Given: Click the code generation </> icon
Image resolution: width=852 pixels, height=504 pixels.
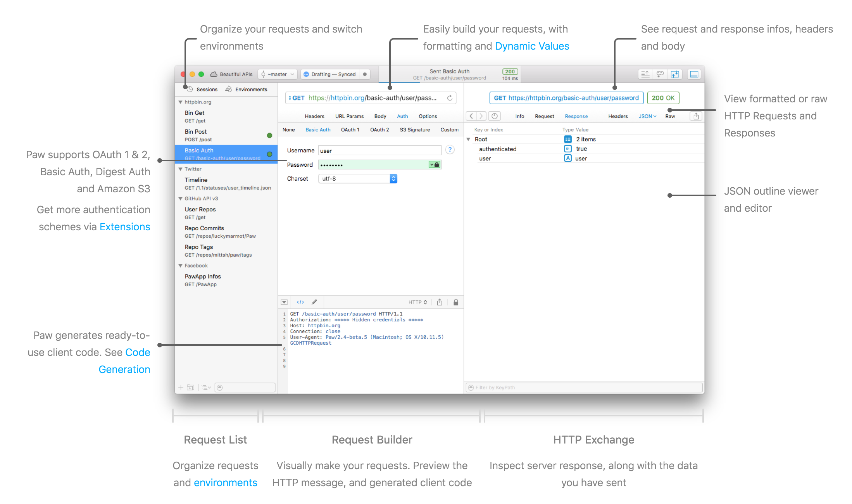Looking at the screenshot, I should 300,302.
